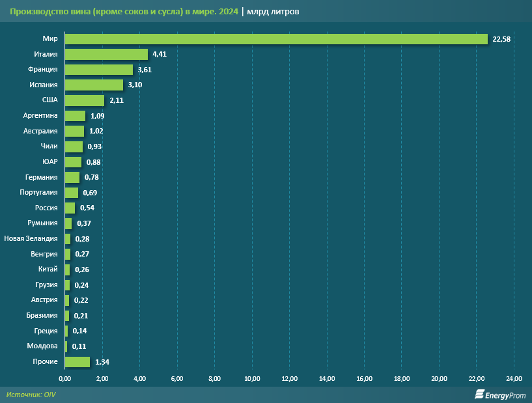This screenshot has width=532, height=403.
Task: Select the Италия bar
Action: [x=106, y=54]
